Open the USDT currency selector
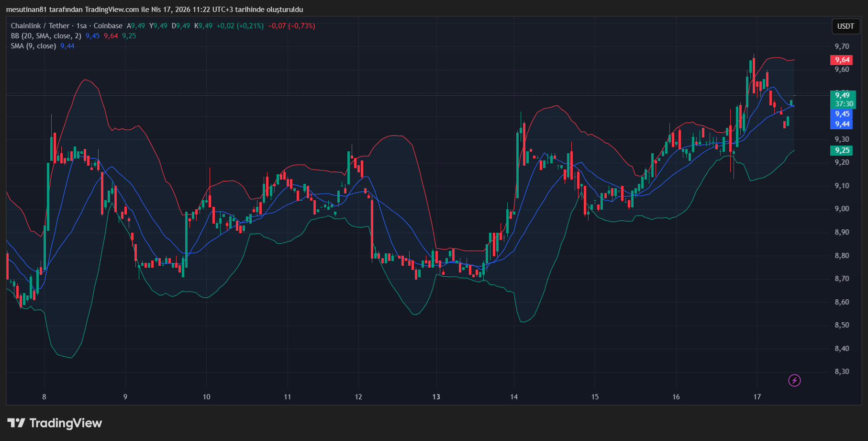This screenshot has width=868, height=441. click(845, 26)
